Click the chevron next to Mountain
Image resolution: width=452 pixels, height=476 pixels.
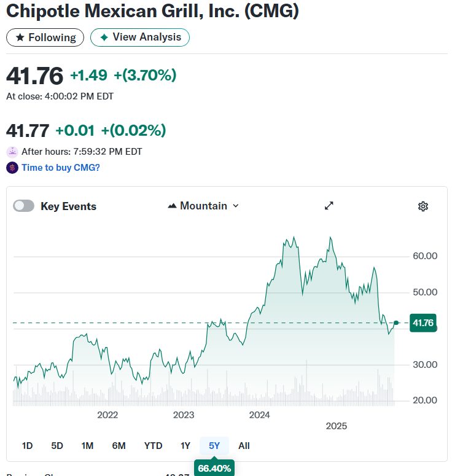click(236, 206)
